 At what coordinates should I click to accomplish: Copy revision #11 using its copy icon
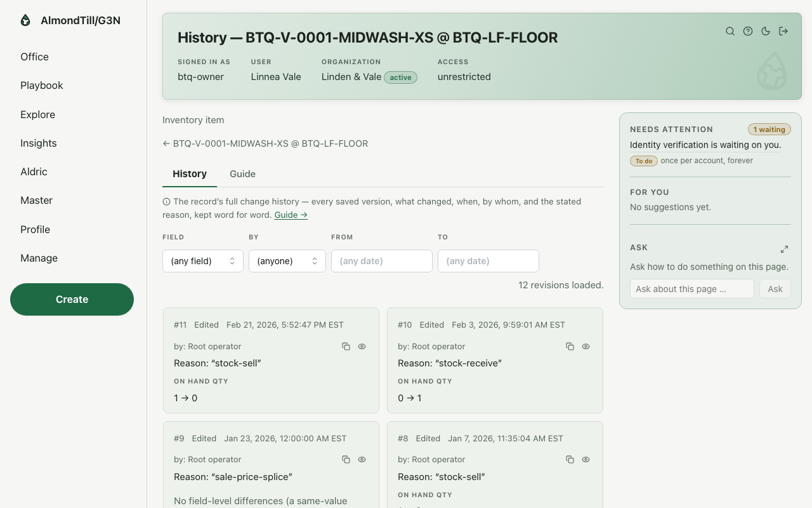pos(346,347)
